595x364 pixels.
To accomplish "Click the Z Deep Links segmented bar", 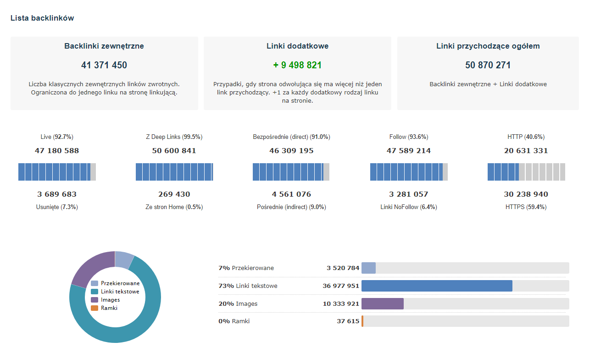I will [174, 171].
